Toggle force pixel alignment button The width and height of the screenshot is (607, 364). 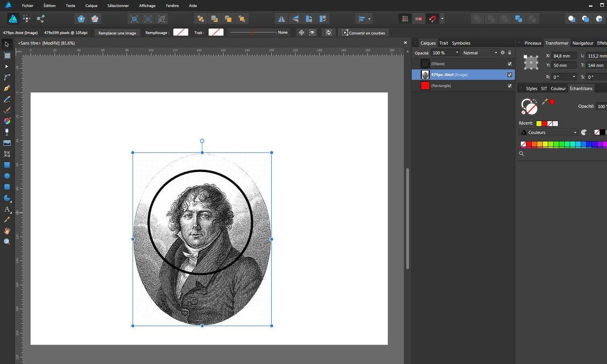(405, 19)
